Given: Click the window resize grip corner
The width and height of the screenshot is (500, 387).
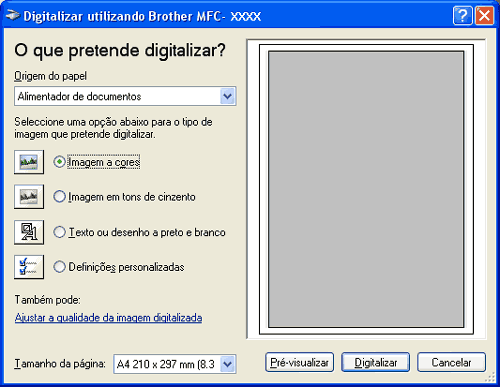Looking at the screenshot, I should click(x=490, y=377).
